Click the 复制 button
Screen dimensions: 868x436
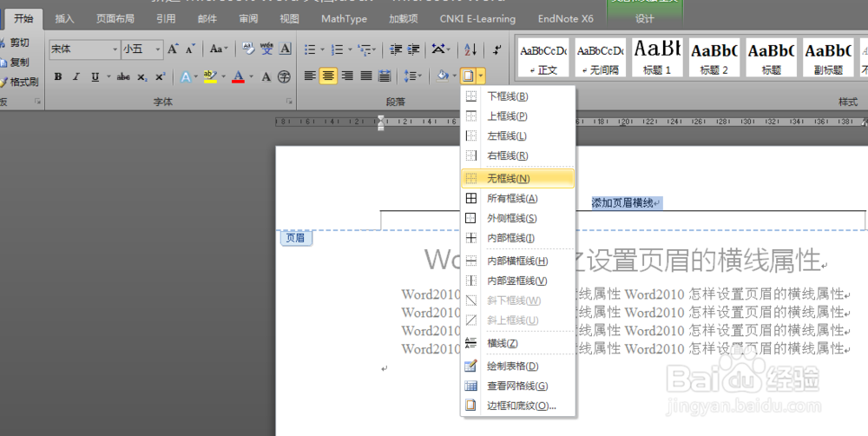click(x=16, y=62)
